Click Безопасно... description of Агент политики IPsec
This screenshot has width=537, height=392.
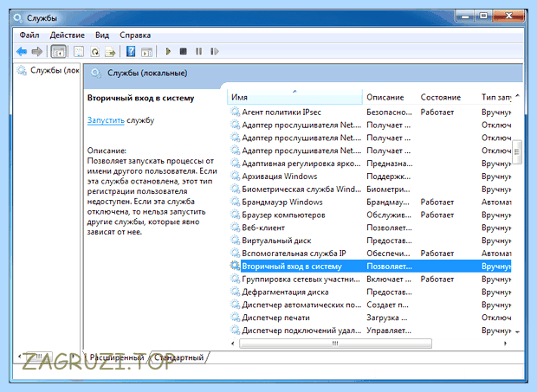click(x=389, y=112)
